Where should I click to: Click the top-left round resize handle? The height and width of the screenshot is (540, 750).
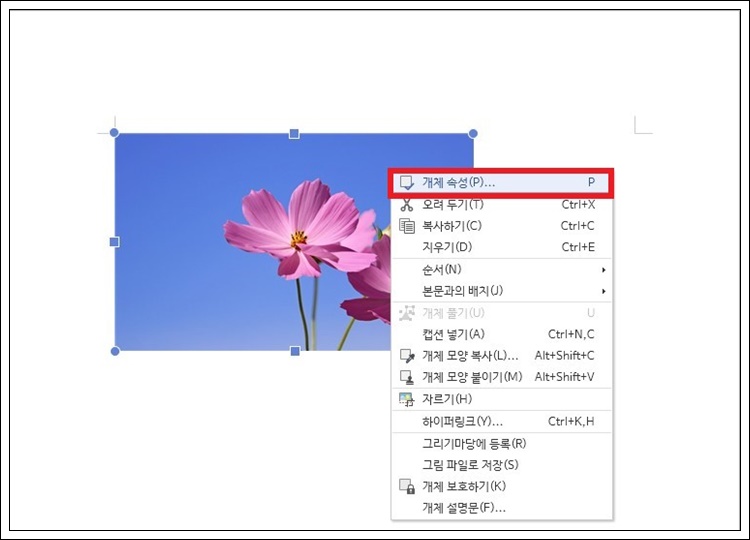114,132
